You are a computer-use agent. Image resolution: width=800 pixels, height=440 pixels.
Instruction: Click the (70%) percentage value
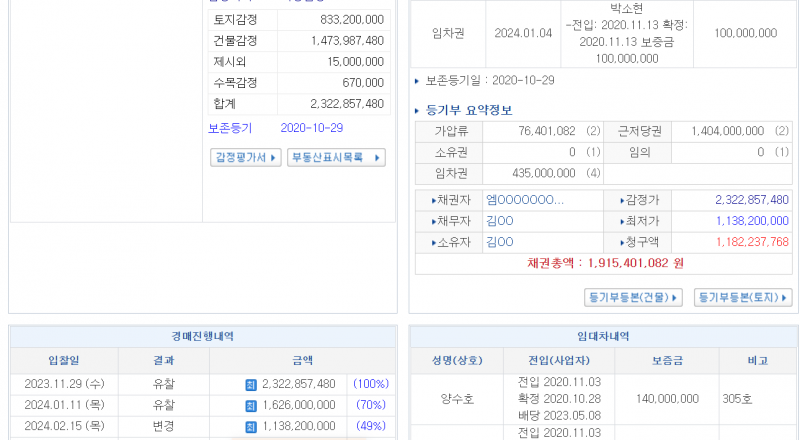[371, 405]
